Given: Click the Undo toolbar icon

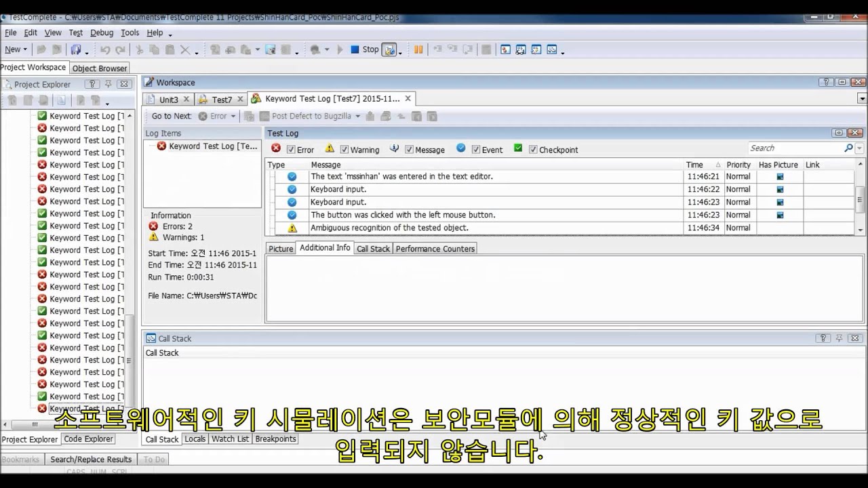Looking at the screenshot, I should pyautogui.click(x=105, y=49).
